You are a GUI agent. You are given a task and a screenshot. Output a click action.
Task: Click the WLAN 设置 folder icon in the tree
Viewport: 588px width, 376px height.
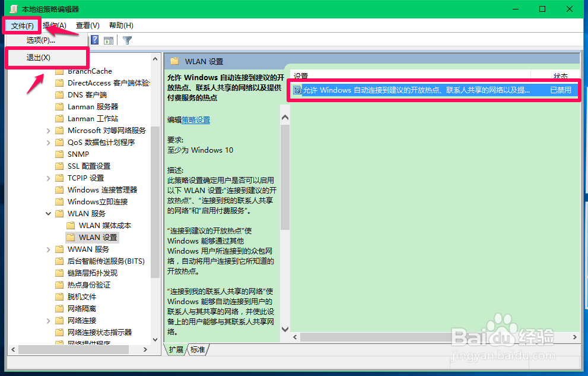point(72,237)
